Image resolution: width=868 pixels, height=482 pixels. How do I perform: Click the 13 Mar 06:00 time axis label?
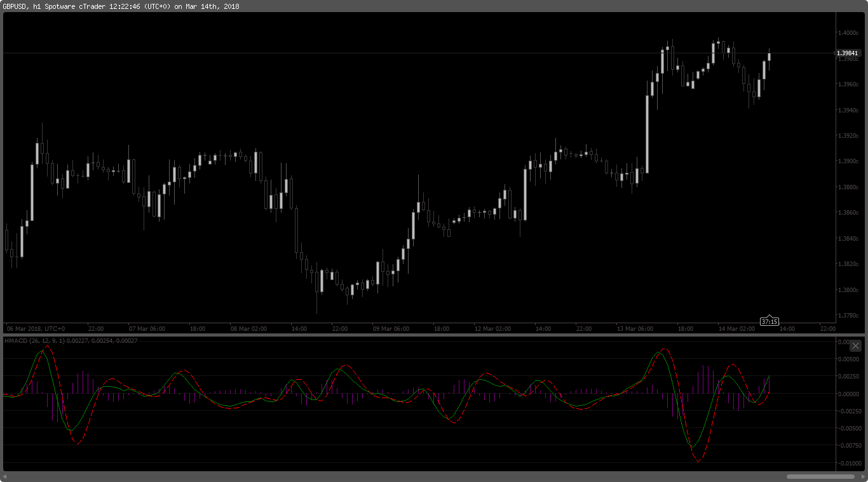coord(635,329)
